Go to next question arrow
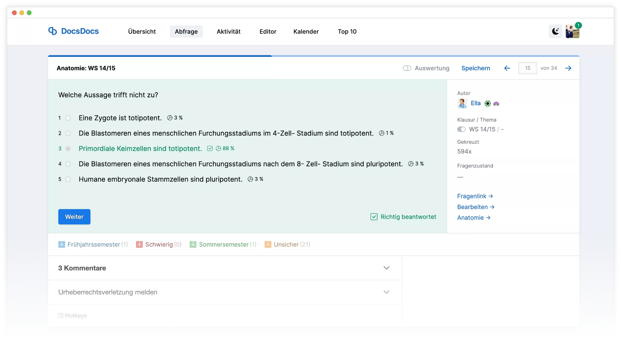Viewport: 621px width, 364px height. [x=568, y=68]
